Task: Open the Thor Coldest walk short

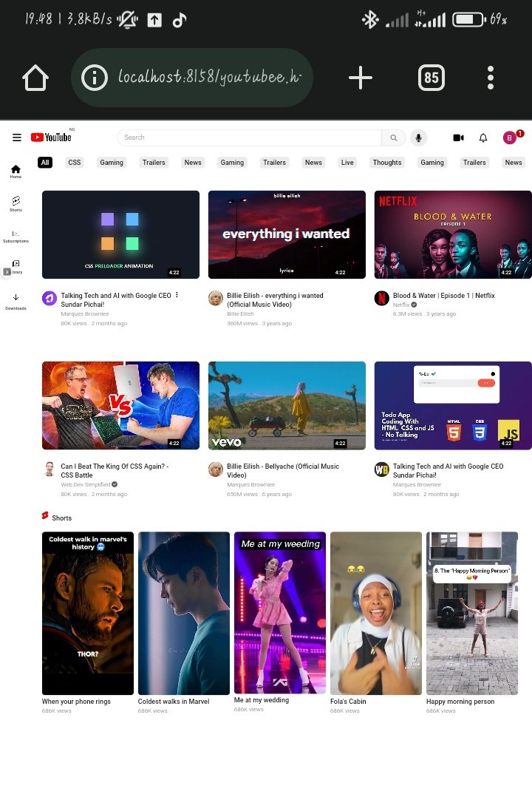Action: [x=88, y=613]
